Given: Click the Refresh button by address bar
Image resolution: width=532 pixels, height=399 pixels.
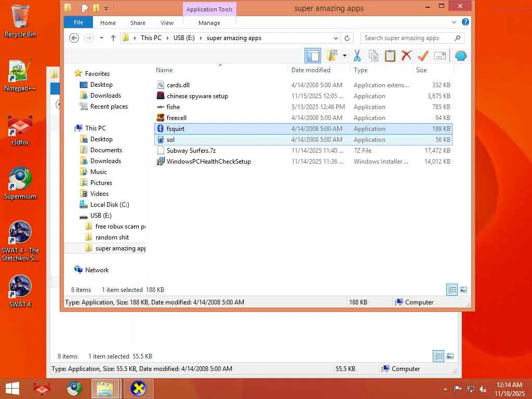Looking at the screenshot, I should click(347, 38).
